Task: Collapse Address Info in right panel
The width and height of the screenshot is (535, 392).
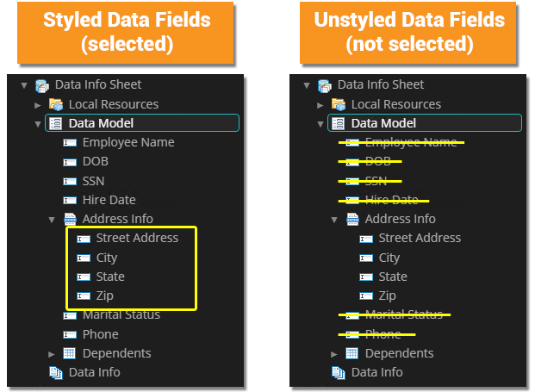Action: pyautogui.click(x=333, y=219)
